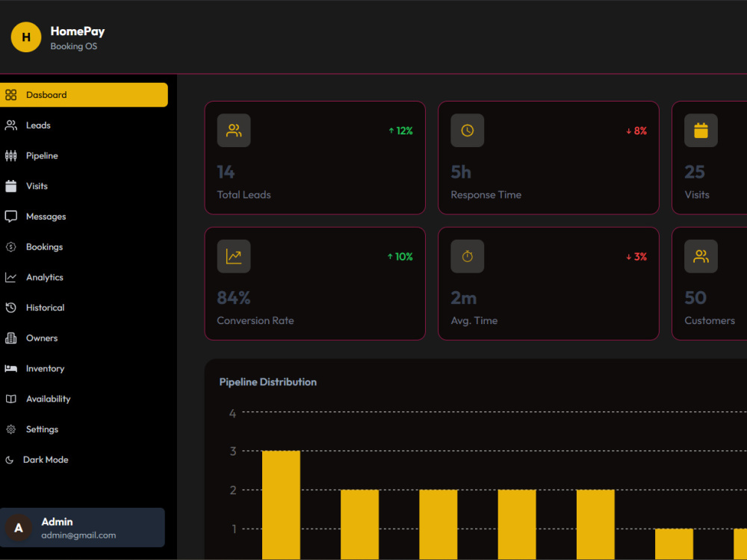Viewport: 747px width, 560px height.
Task: Click the Conversion Rate card chart icon
Action: [x=234, y=256]
